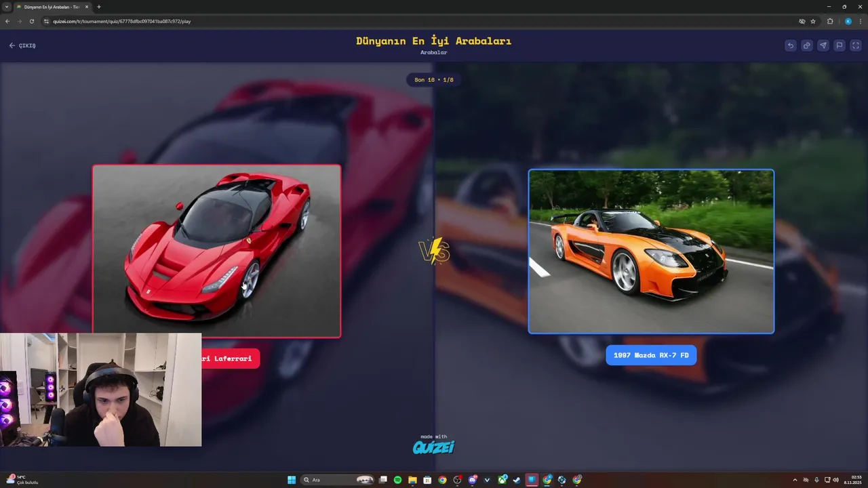Open the taskbar clock showing 02:53
This screenshot has width=868, height=488.
point(852,480)
